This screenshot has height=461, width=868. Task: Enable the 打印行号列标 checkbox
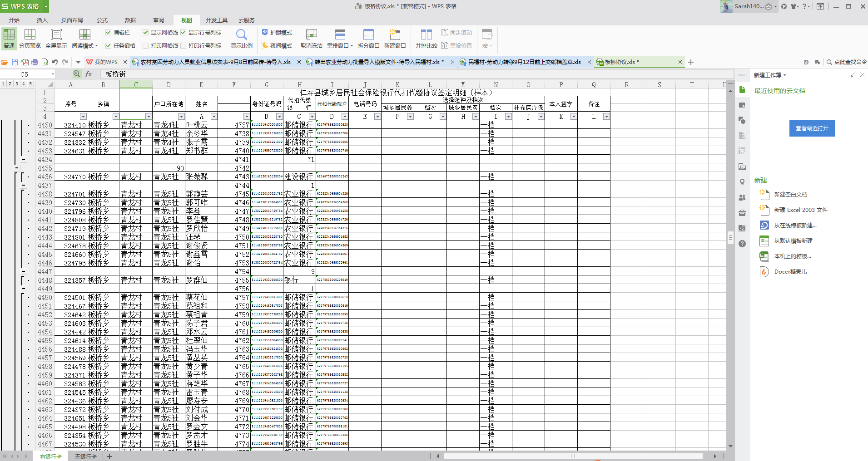coord(184,45)
